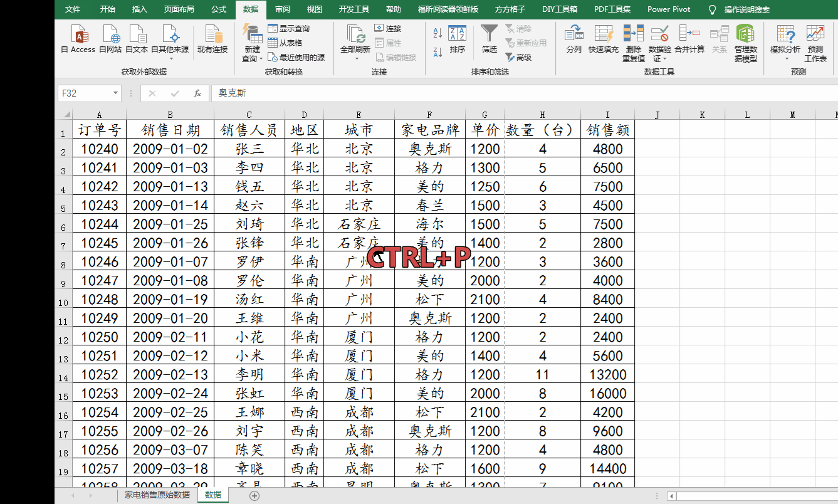Click the cell 海尔

(430, 224)
